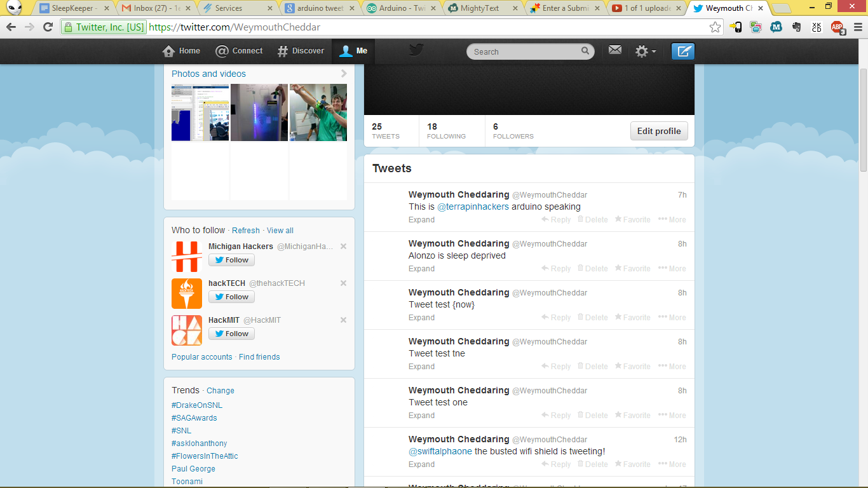
Task: Open the #SAGAwards trend
Action: point(194,418)
